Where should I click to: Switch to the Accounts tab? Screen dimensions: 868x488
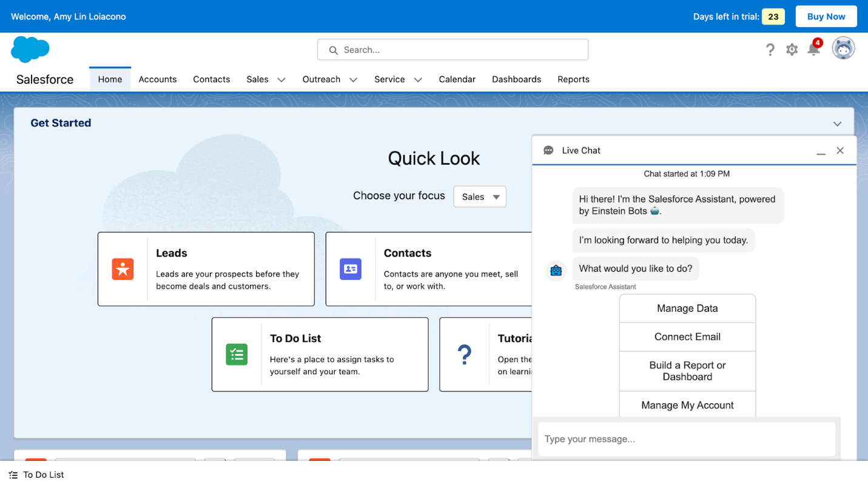coord(158,79)
